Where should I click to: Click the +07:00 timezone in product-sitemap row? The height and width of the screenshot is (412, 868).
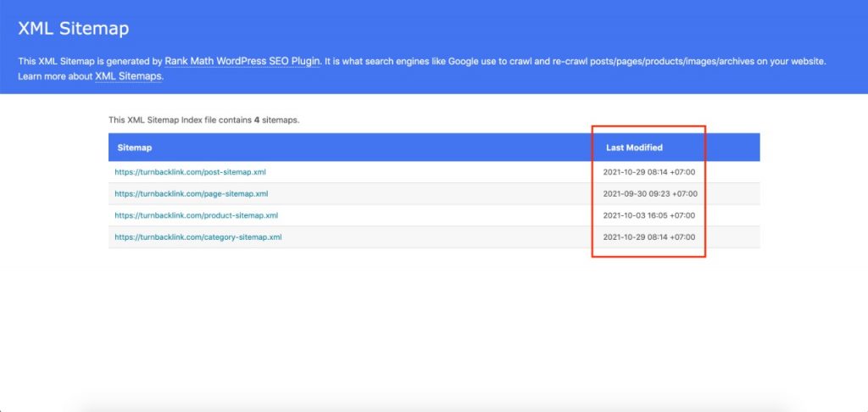coord(683,215)
